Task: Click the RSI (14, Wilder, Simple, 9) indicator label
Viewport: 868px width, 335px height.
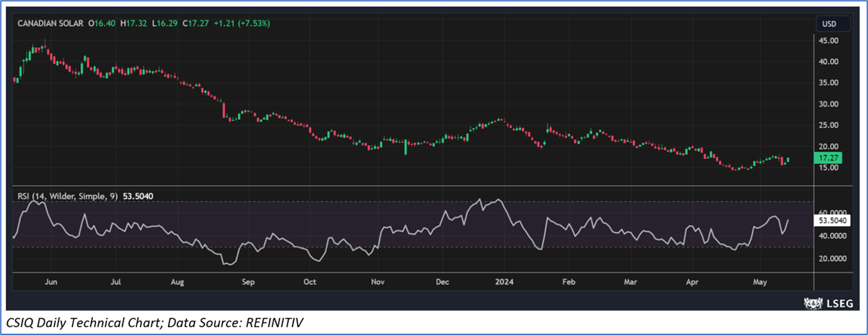Action: (x=67, y=197)
